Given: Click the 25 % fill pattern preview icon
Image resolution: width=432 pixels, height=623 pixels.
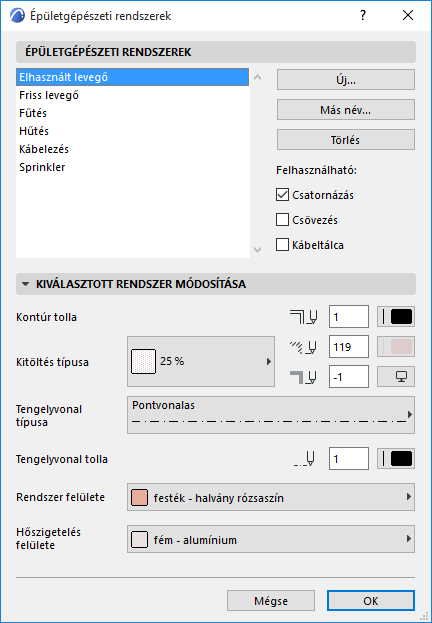Looking at the screenshot, I should [143, 362].
